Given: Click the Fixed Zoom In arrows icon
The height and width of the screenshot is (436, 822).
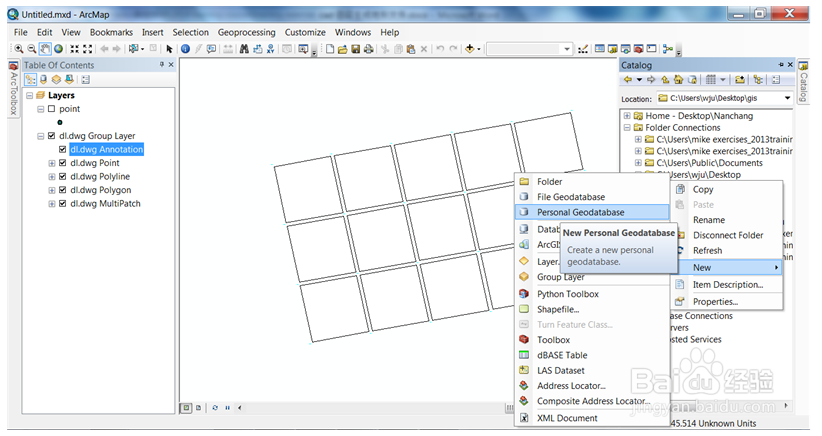Looking at the screenshot, I should click(x=74, y=49).
